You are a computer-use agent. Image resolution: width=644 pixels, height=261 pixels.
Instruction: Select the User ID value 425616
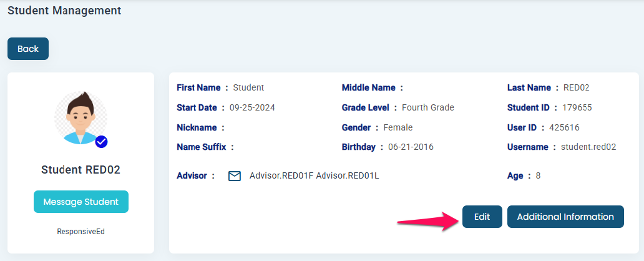[564, 127]
